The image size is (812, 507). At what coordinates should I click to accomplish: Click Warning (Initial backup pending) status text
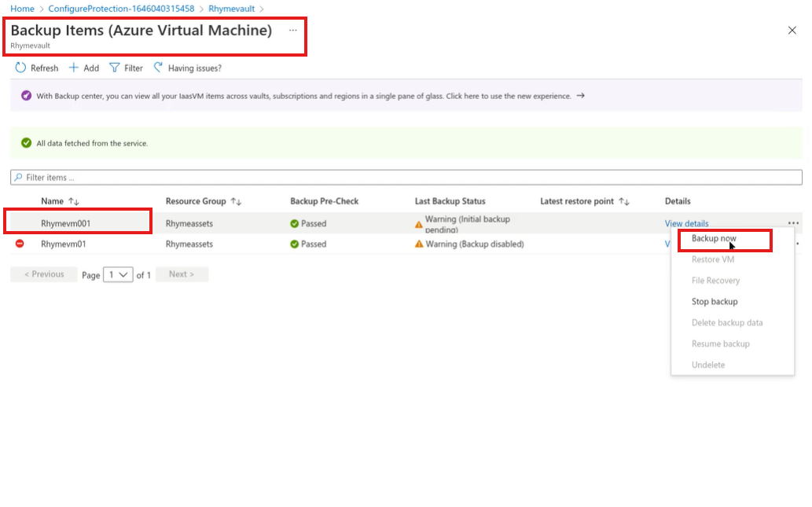[468, 224]
